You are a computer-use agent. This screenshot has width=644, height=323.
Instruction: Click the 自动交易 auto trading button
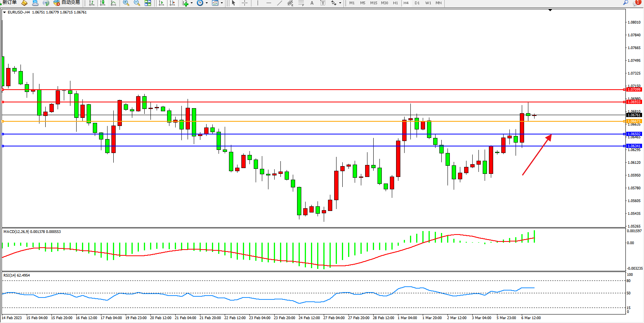[67, 3]
